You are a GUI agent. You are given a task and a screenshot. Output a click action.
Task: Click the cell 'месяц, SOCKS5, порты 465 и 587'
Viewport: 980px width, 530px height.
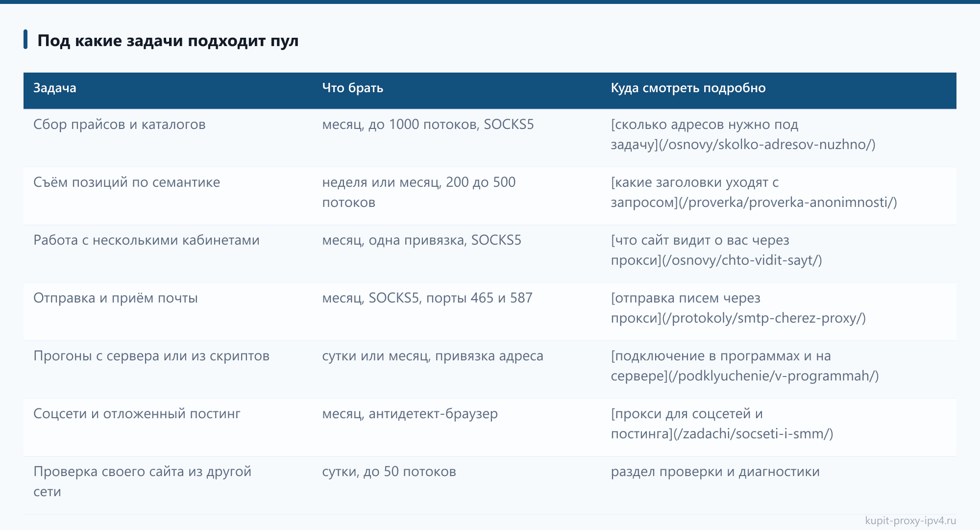tap(456, 311)
